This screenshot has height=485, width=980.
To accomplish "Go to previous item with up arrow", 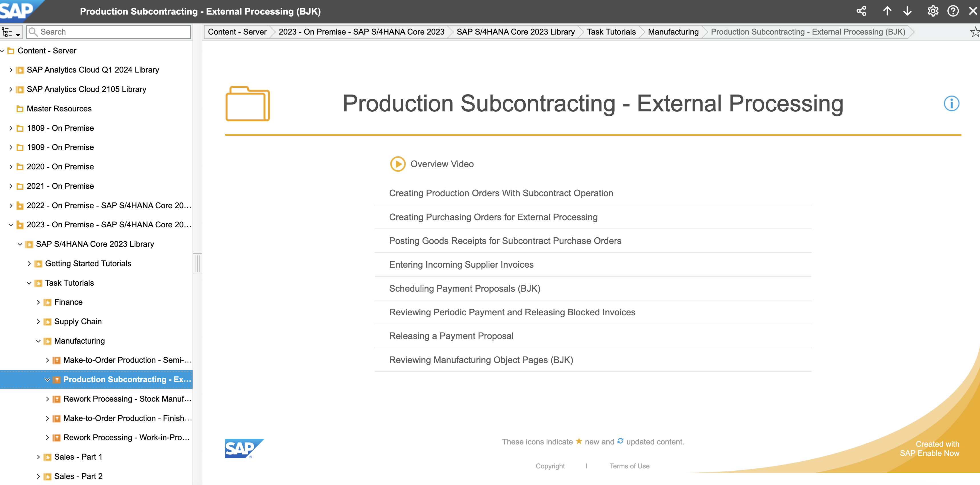I will (x=887, y=11).
